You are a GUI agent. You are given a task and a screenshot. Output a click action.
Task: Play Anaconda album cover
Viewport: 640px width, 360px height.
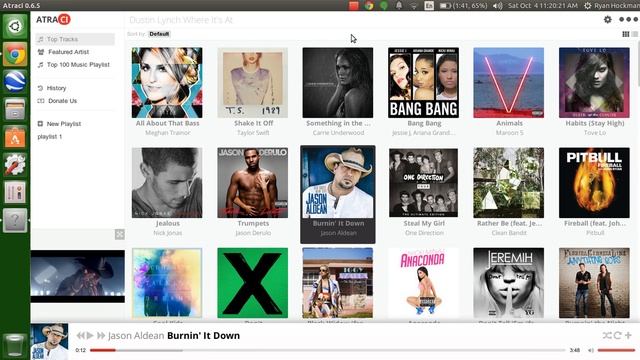coord(423,283)
